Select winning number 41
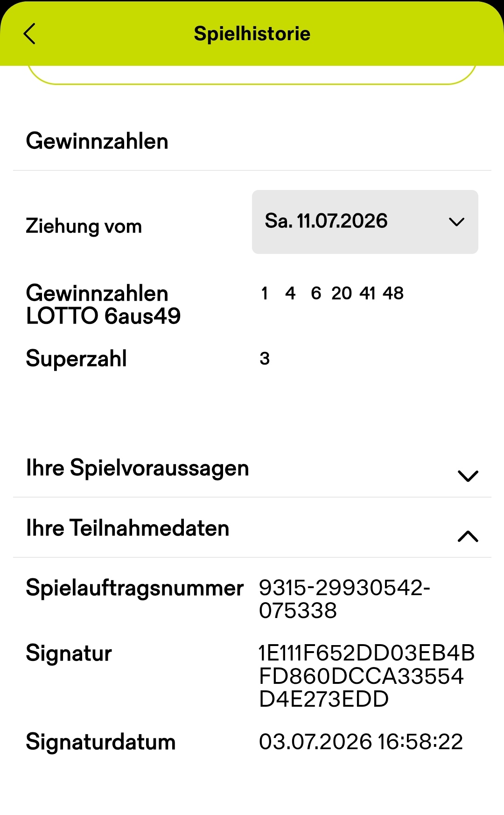Viewport: 504px width, 815px height. coord(368,294)
